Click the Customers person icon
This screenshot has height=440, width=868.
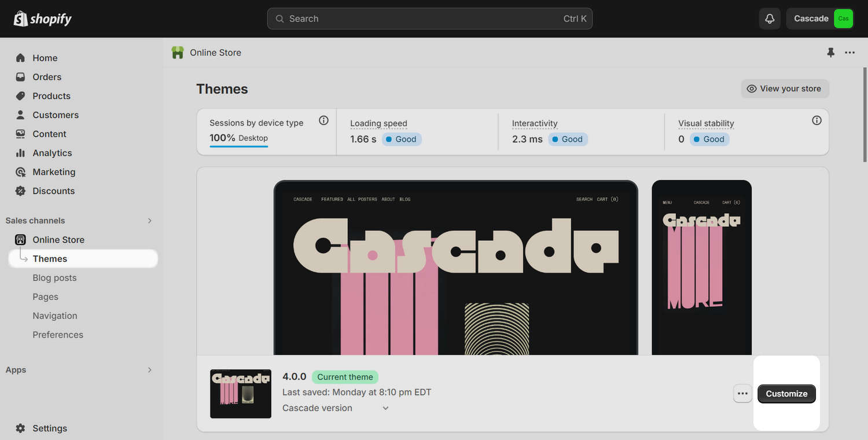coord(20,115)
